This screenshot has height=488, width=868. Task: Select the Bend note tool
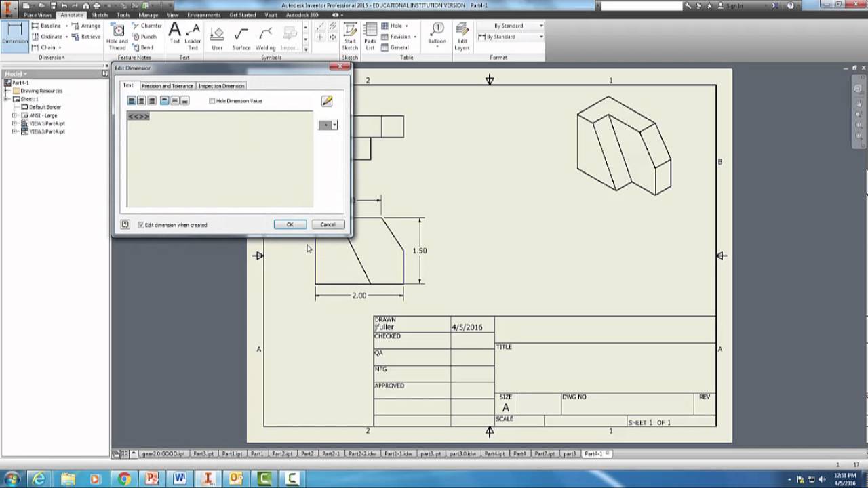[x=142, y=47]
